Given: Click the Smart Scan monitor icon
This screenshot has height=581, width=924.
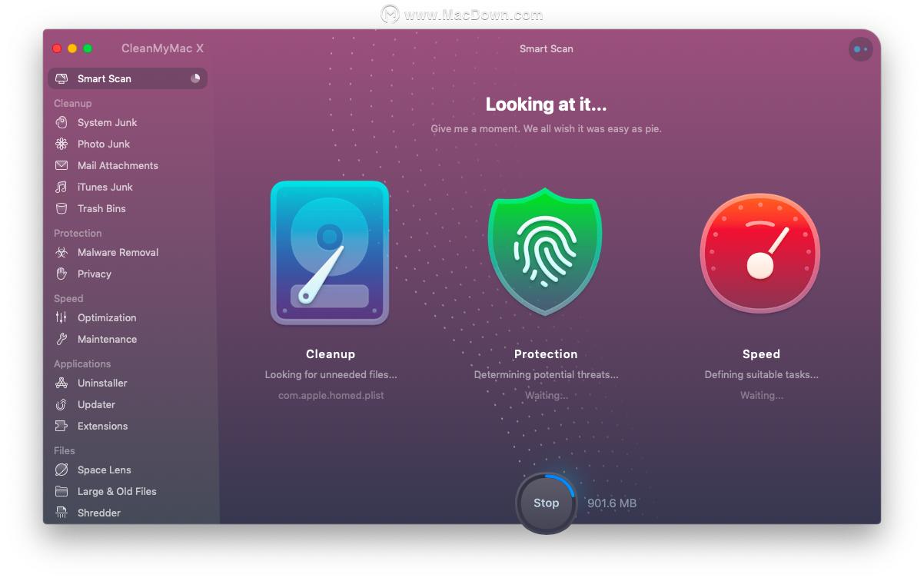Looking at the screenshot, I should pyautogui.click(x=61, y=78).
